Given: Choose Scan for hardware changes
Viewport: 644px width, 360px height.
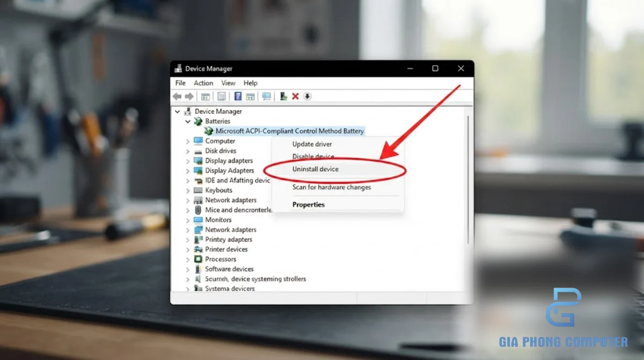Looking at the screenshot, I should tap(331, 187).
